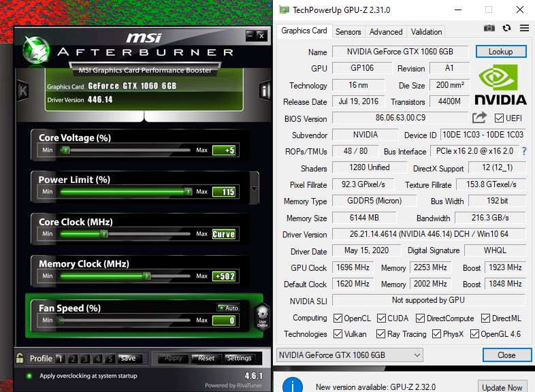Click the Memory Clock +502 value field
Image resolution: width=535 pixels, height=392 pixels.
[x=224, y=276]
